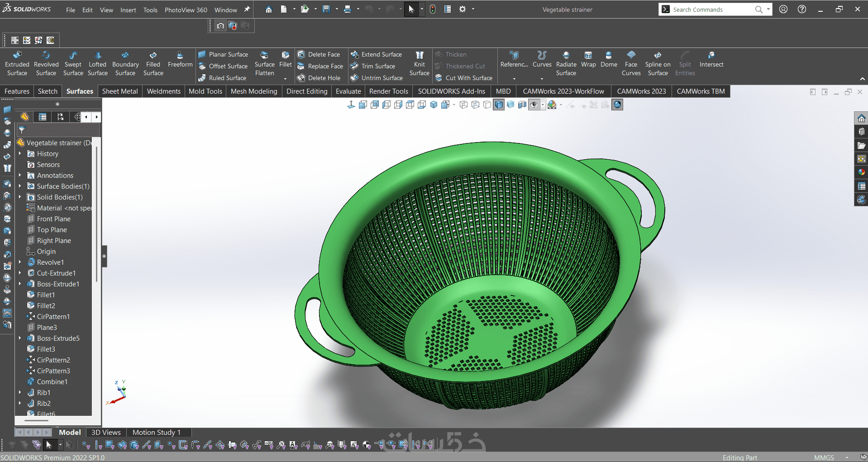Expand the Revolve1 feature node
Screen dimensions: 868x462
pos(20,262)
